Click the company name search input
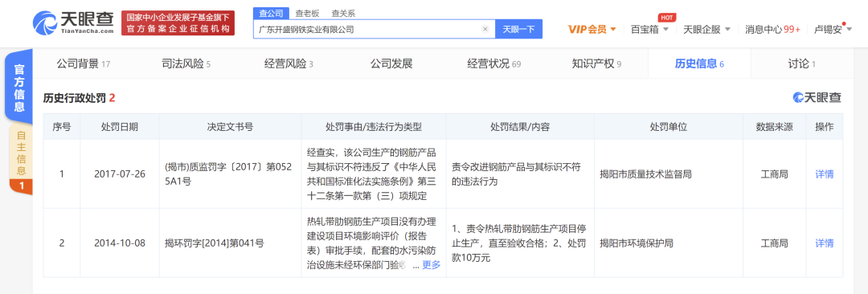Screen dimensions: 868x294 [367, 30]
